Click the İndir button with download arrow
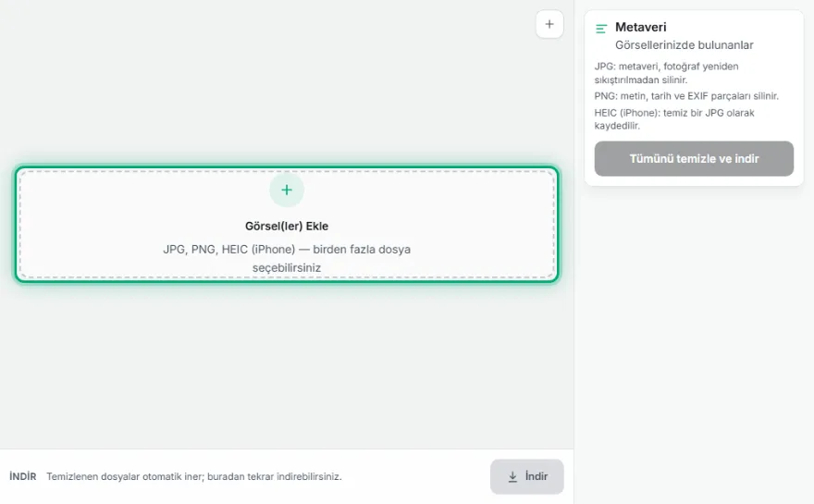Viewport: 814px width, 504px height. (526, 476)
